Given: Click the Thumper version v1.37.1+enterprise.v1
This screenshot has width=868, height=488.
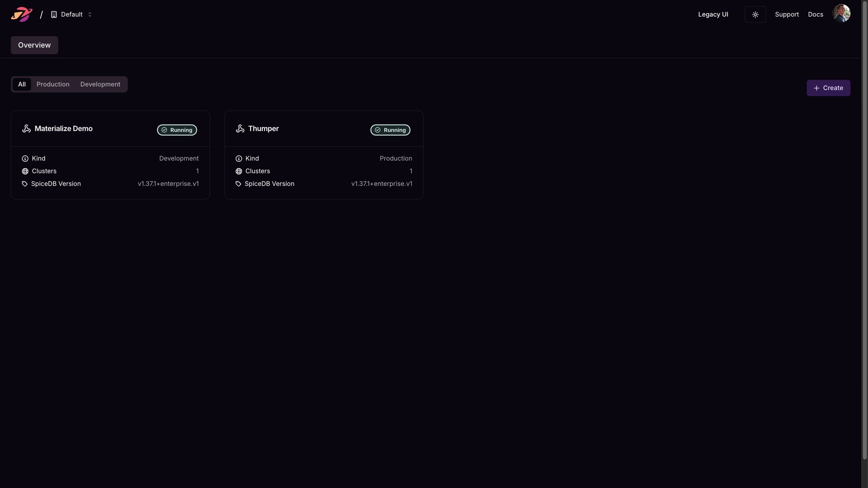Looking at the screenshot, I should tap(382, 183).
